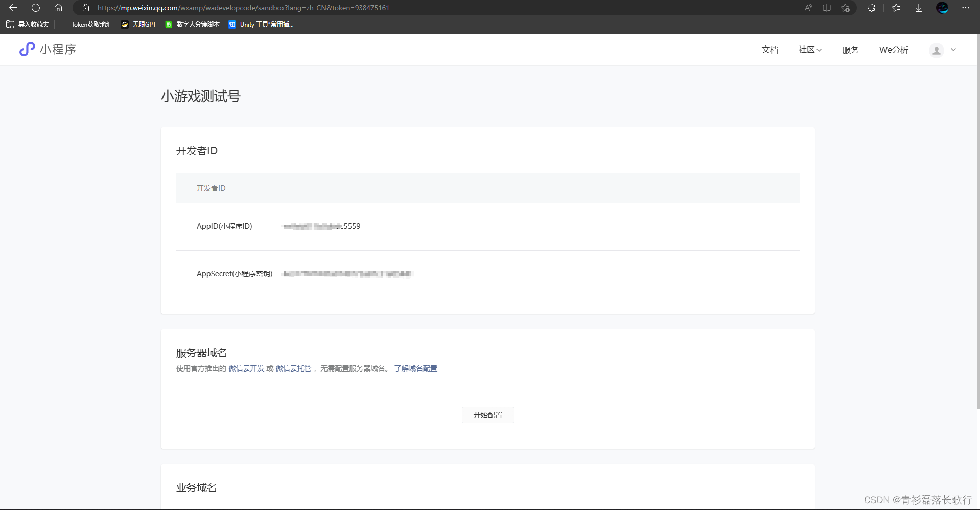Image resolution: width=980 pixels, height=510 pixels.
Task: Open the 了解域名配置 link
Action: 416,368
